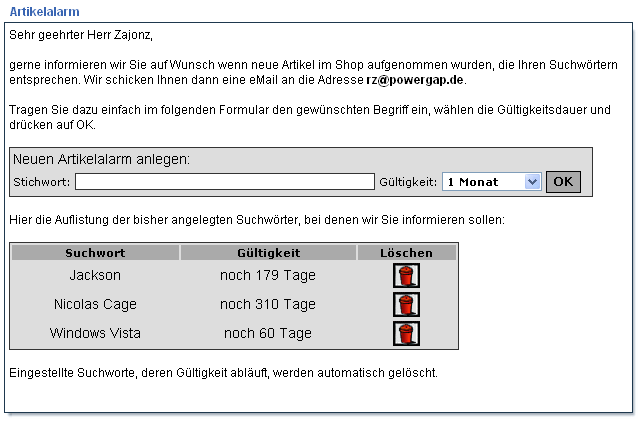Click the Artikelalarm heading
Viewport: 640px width, 421px height.
pos(44,11)
